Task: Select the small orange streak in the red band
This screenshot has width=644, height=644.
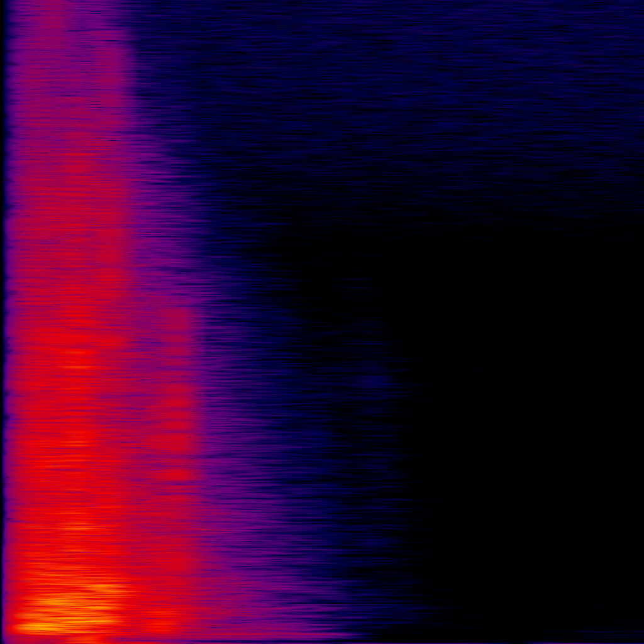Action: click(75, 366)
